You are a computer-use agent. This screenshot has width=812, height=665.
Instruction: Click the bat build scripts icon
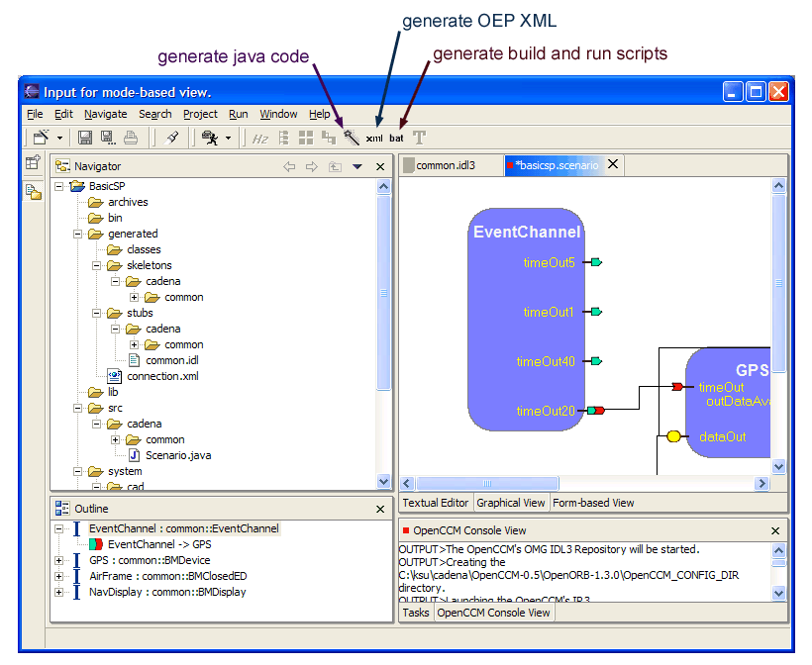(x=396, y=139)
